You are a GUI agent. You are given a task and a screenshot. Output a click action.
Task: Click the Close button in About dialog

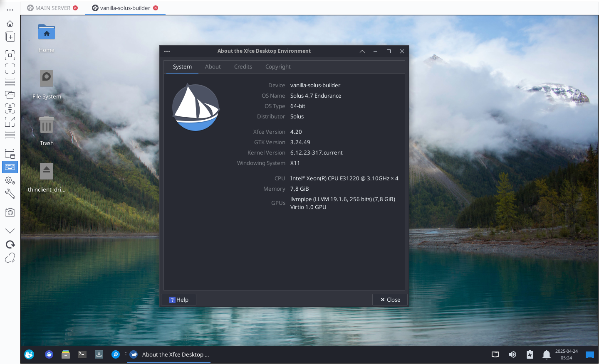coord(390,300)
